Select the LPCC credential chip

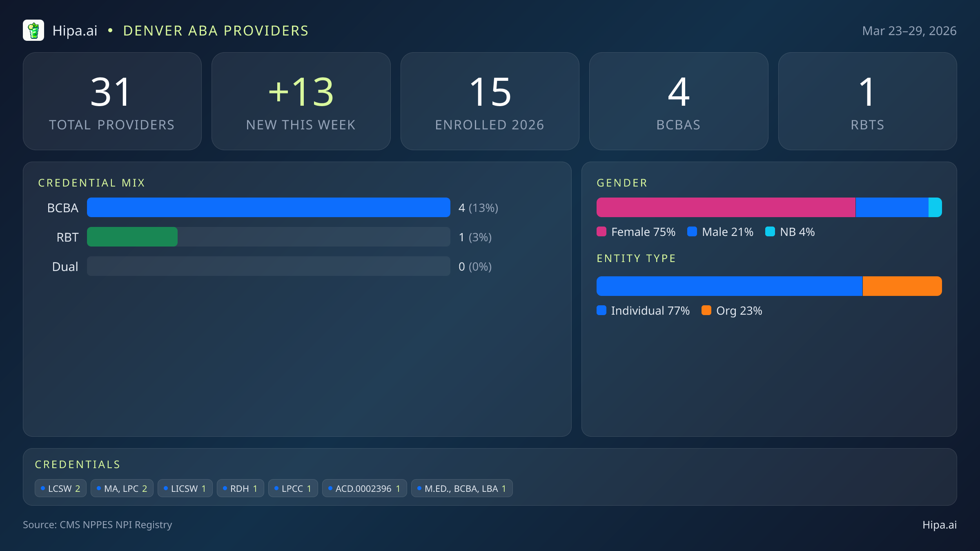[x=293, y=489]
